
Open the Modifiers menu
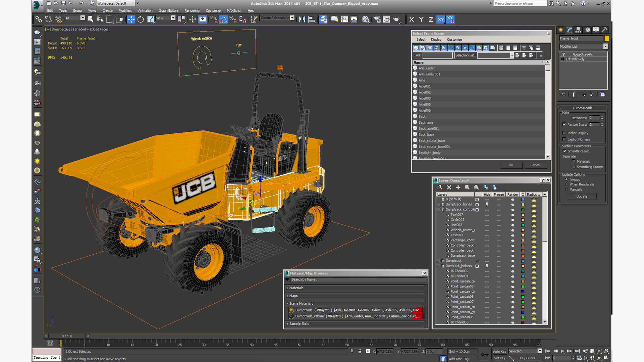tap(125, 10)
